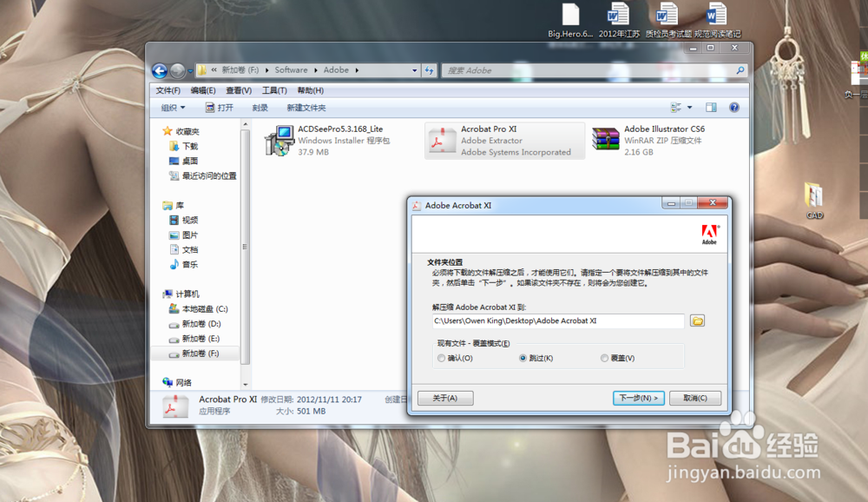Screen dimensions: 868x502
Task: Click the refresh button next to address bar
Action: click(429, 70)
